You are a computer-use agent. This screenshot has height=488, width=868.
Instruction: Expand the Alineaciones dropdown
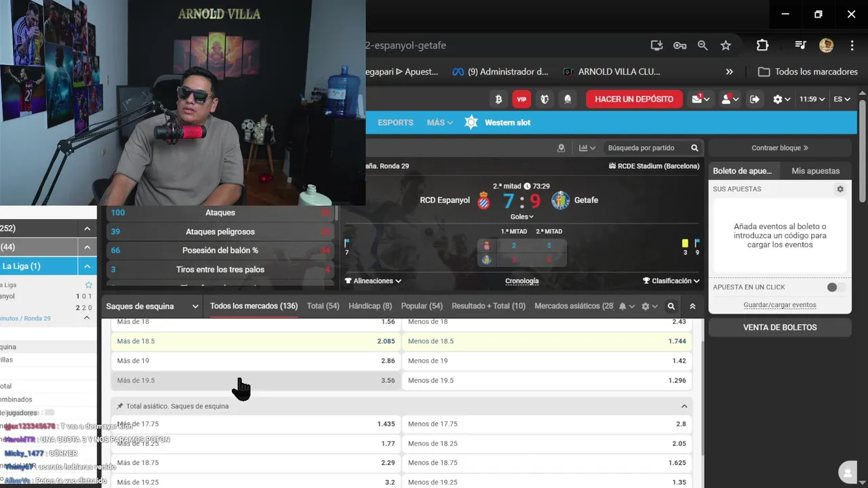click(373, 281)
